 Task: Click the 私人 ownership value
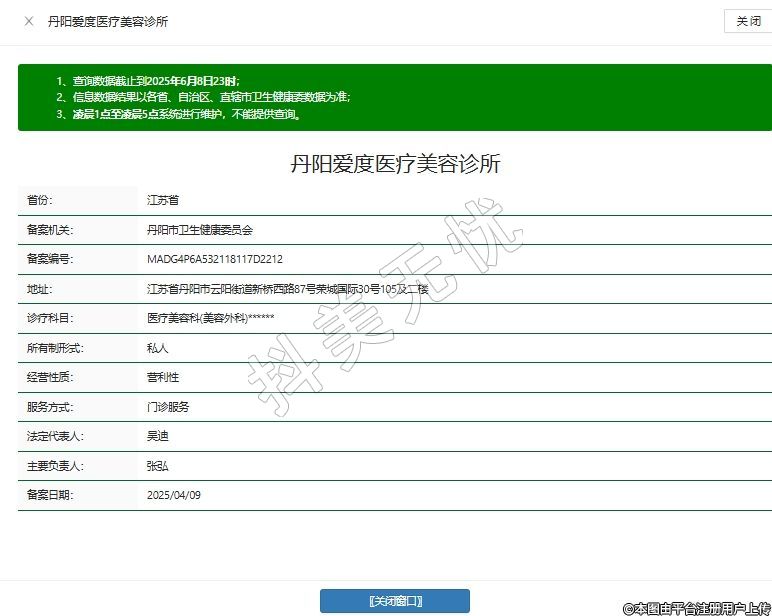tap(158, 348)
